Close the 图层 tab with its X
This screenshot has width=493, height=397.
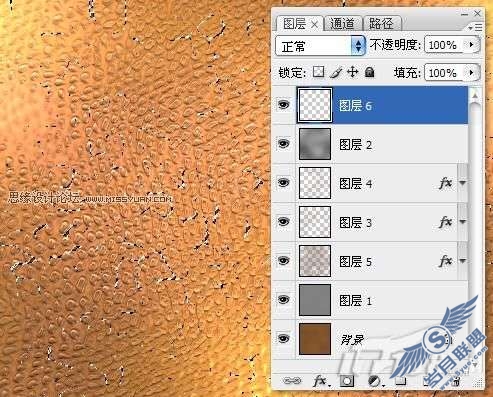[315, 24]
